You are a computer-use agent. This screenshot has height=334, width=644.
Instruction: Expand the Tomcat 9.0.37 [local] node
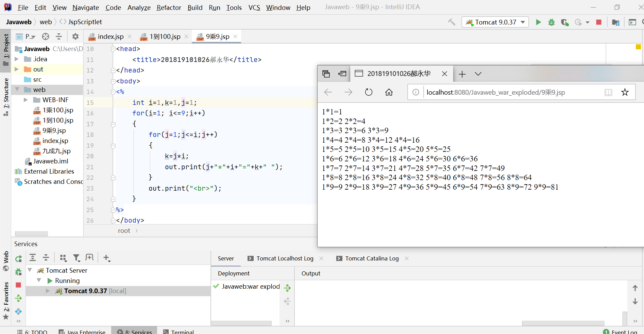click(x=48, y=291)
